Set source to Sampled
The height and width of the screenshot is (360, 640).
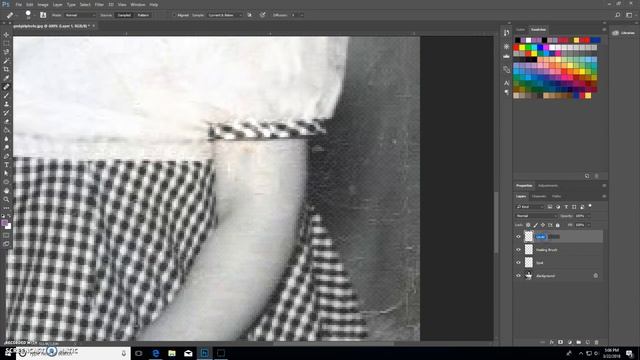(x=124, y=15)
